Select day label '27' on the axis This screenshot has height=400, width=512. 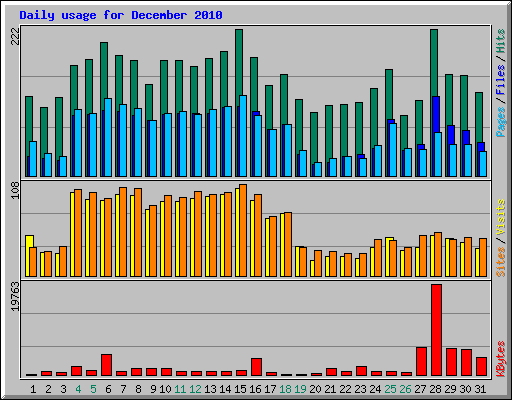(x=420, y=389)
